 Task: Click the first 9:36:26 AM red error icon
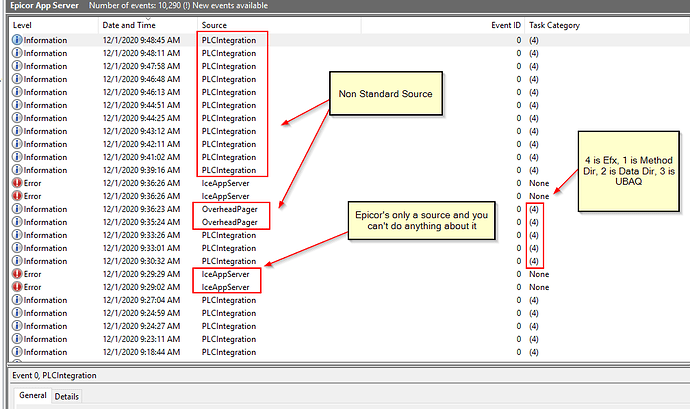[x=17, y=183]
